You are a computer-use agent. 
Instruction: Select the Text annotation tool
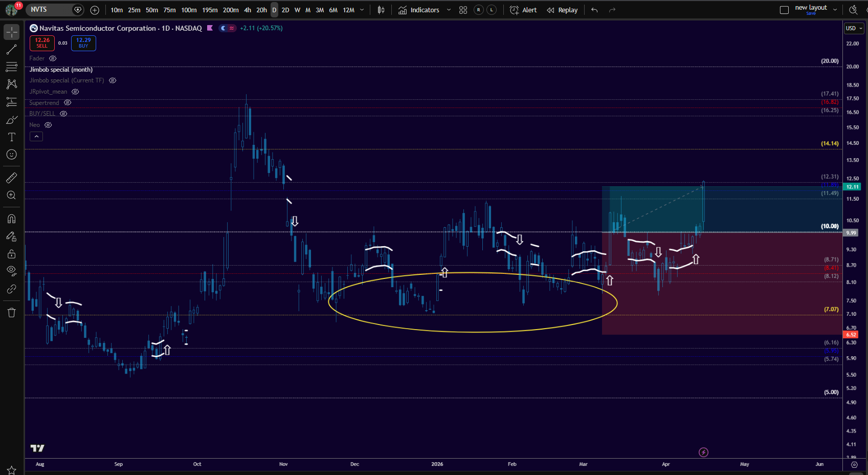11,137
